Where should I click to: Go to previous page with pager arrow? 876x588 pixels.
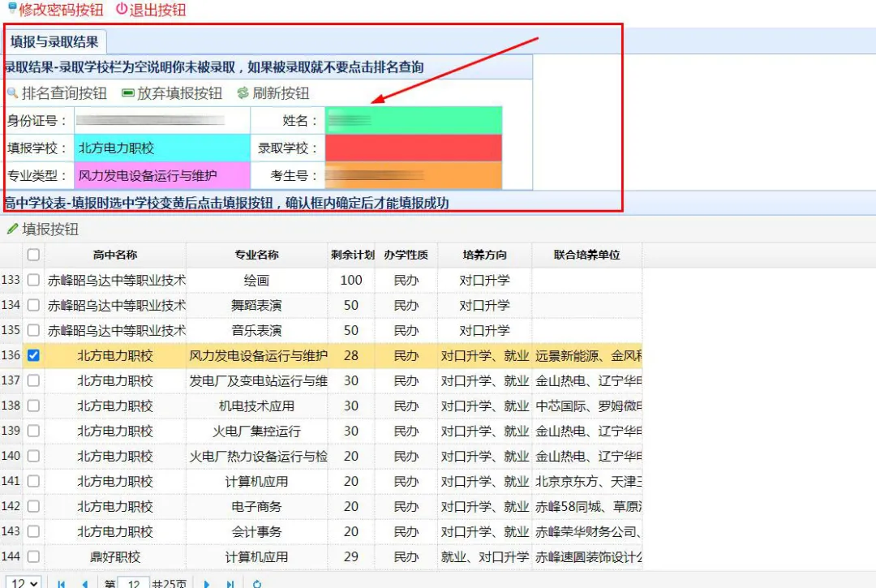[x=85, y=583]
